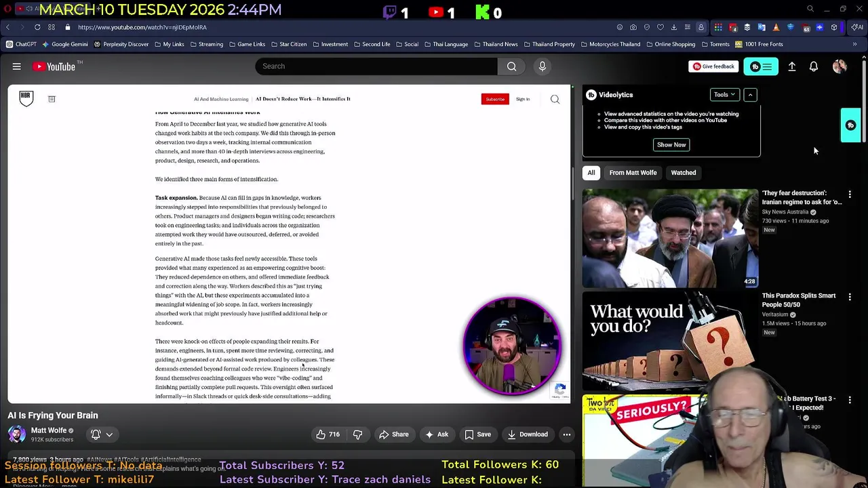Image resolution: width=868 pixels, height=488 pixels.
Task: Open options for the Sky News video
Action: (x=850, y=195)
